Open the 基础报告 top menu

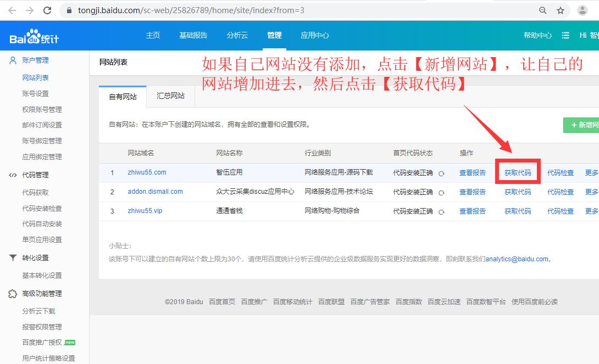[x=193, y=35]
